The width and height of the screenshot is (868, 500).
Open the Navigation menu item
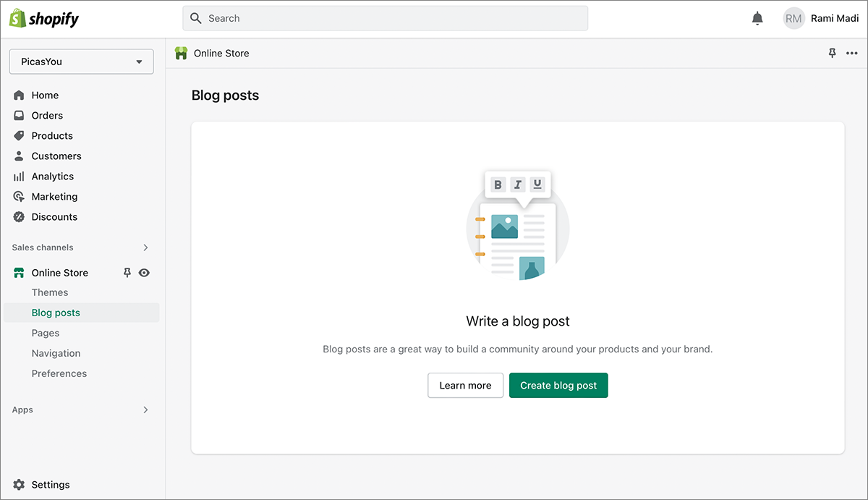(x=56, y=352)
